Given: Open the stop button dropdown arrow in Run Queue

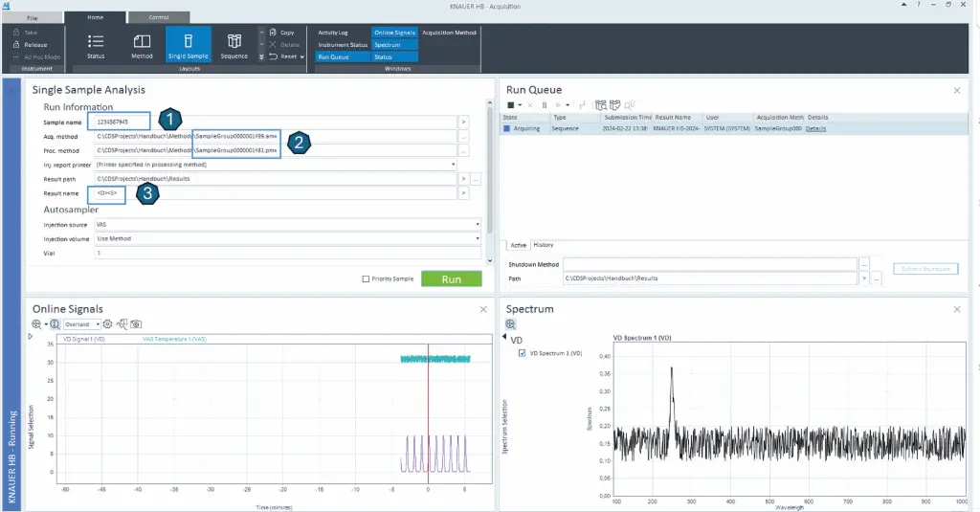Looking at the screenshot, I should pyautogui.click(x=520, y=105).
